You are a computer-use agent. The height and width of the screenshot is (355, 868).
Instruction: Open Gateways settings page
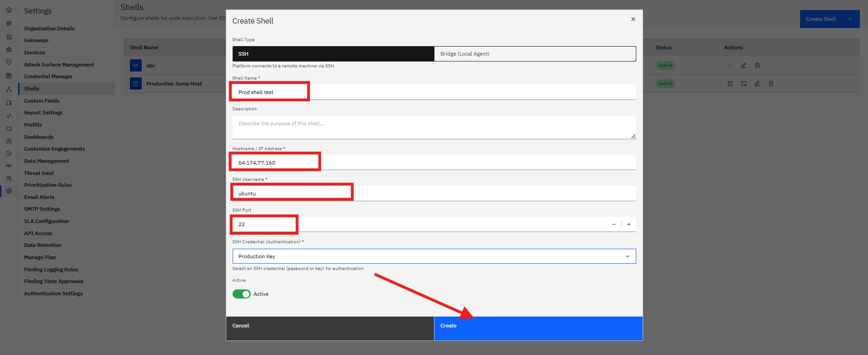36,40
